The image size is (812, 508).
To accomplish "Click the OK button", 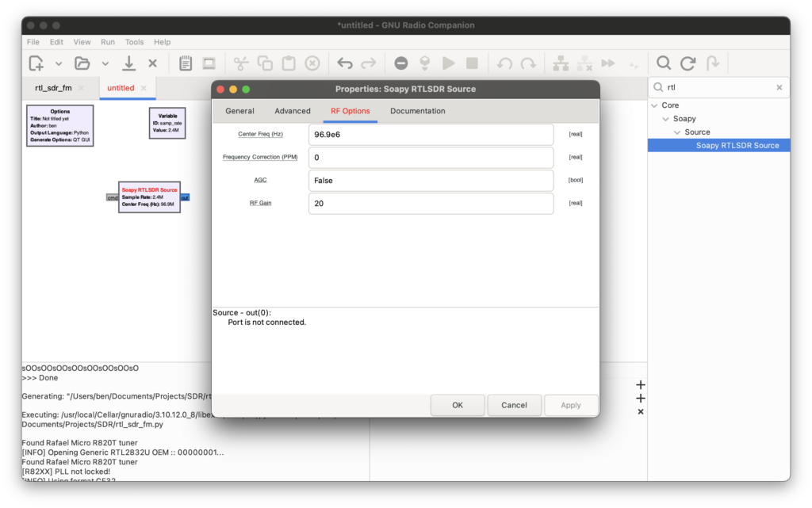I will click(x=458, y=405).
